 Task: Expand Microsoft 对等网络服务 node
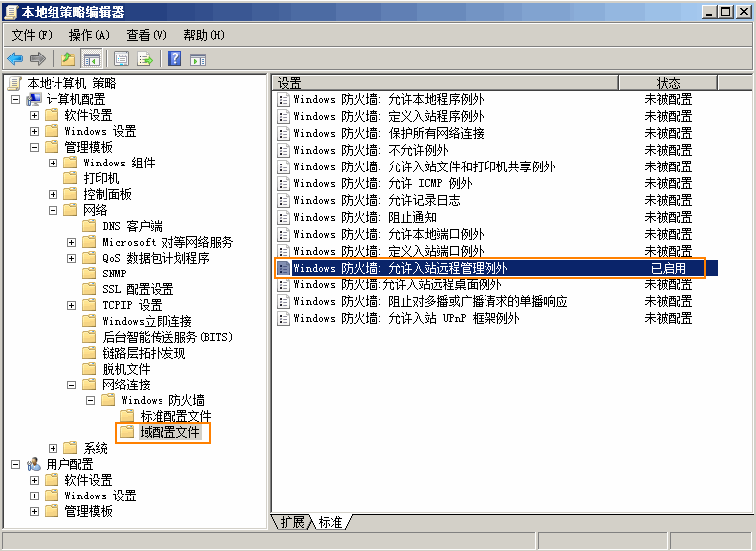point(72,242)
